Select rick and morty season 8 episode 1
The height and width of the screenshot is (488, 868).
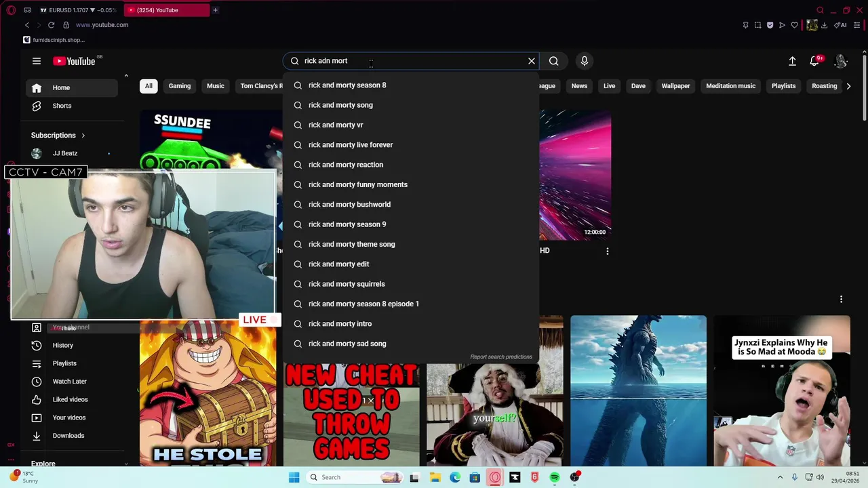click(411, 304)
